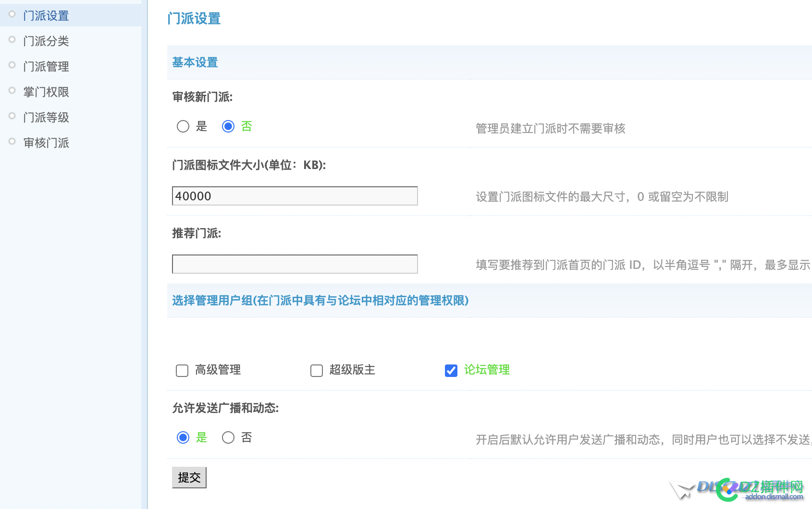Click the 允许发送广播和动态 label
Image resolution: width=812 pixels, height=509 pixels.
click(x=225, y=408)
